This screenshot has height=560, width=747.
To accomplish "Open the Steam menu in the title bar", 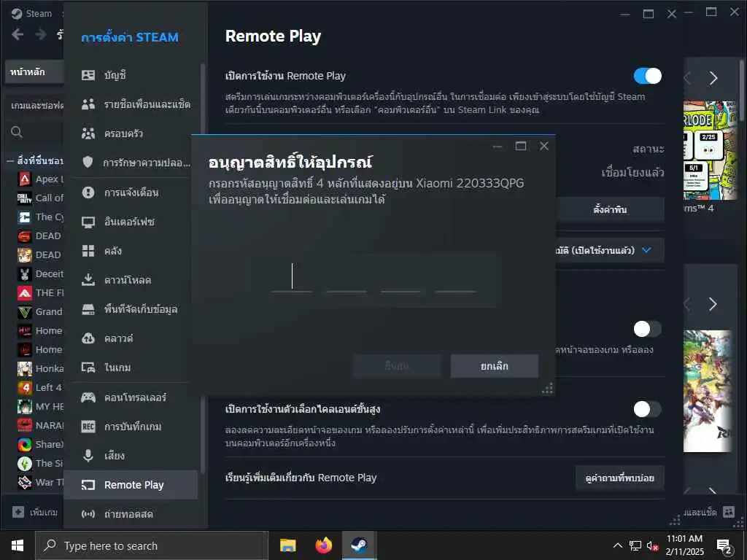I will point(32,13).
